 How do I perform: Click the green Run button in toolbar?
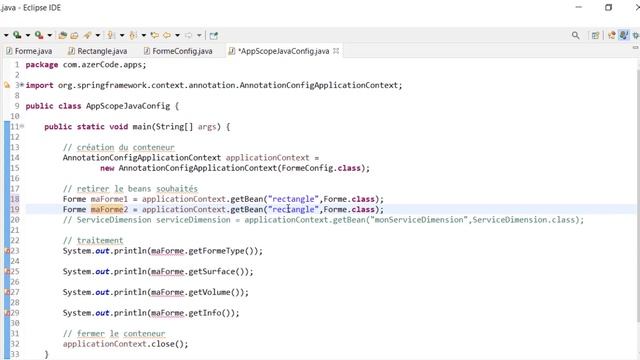pos(17,35)
